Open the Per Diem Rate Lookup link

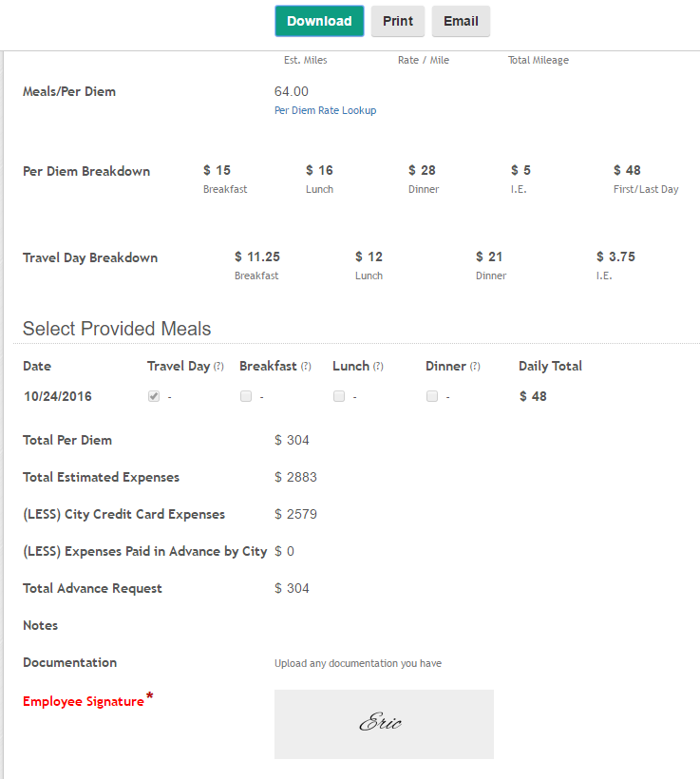[325, 110]
